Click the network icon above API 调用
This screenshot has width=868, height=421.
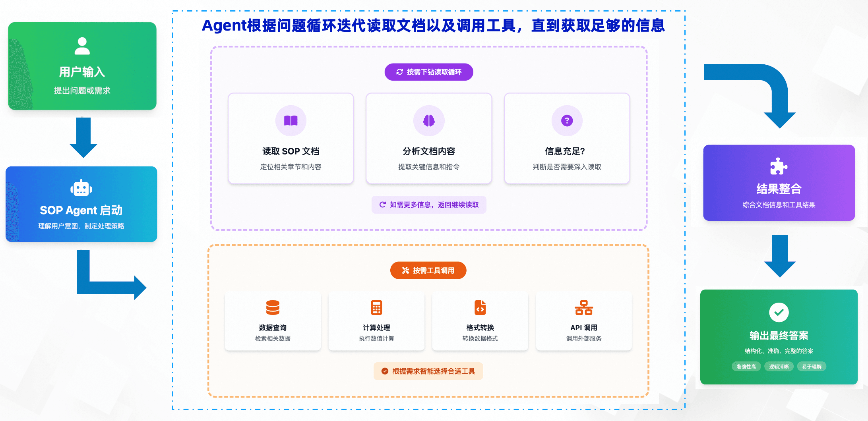(583, 307)
